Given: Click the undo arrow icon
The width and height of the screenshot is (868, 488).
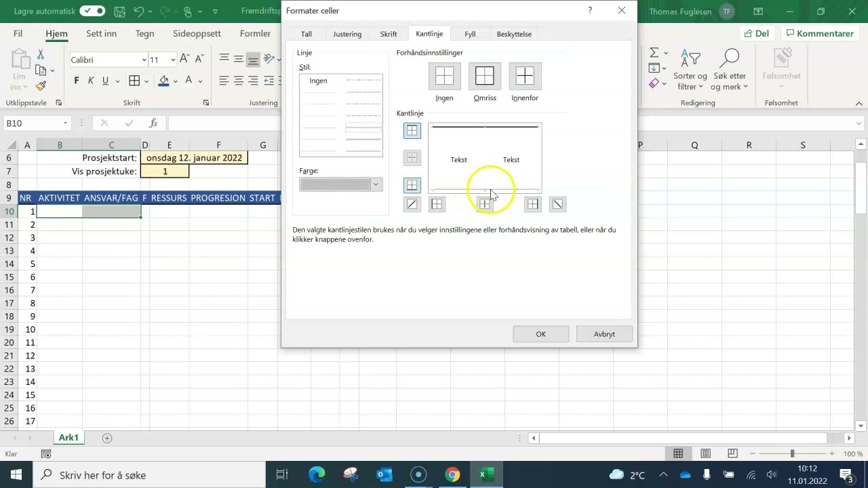Looking at the screenshot, I should pyautogui.click(x=139, y=12).
